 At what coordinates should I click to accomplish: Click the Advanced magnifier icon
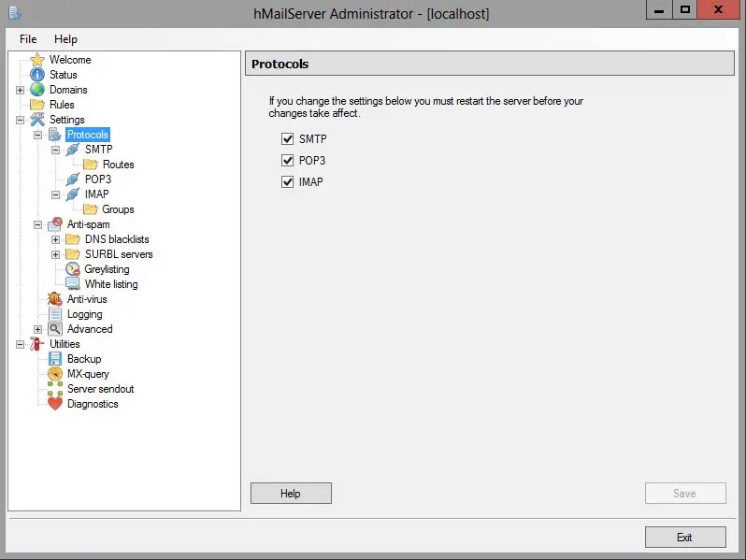coord(55,329)
